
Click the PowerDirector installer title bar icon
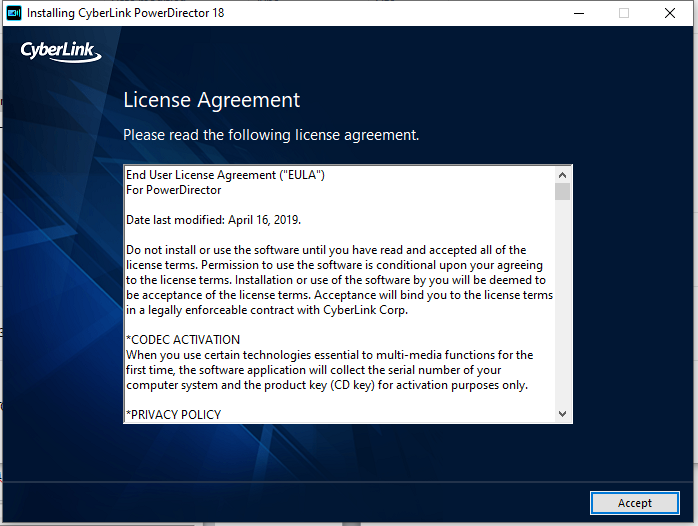(x=14, y=13)
